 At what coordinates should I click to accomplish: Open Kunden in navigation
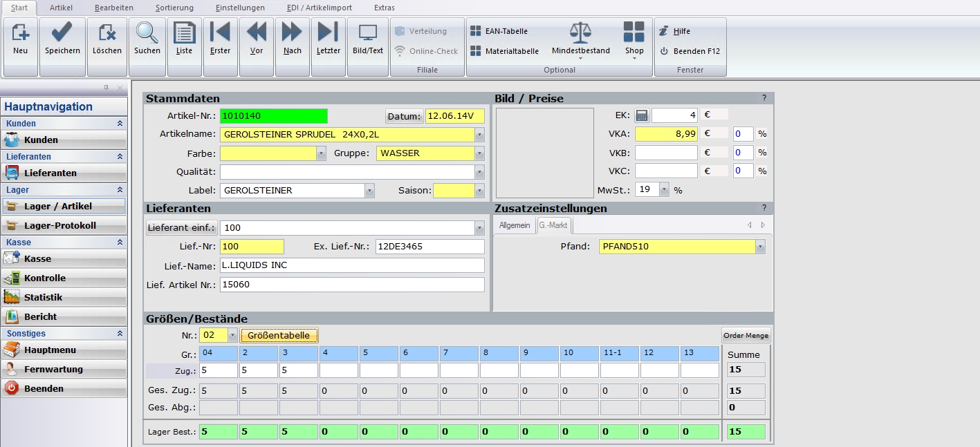[64, 140]
